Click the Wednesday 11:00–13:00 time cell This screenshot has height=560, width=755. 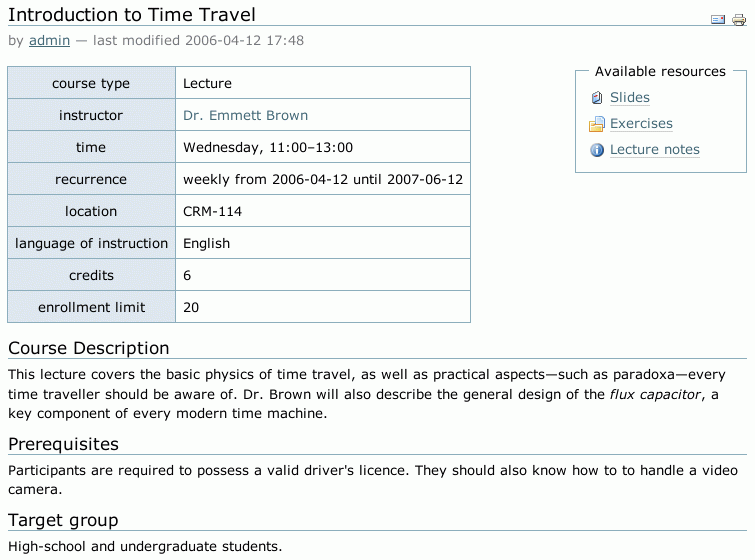268,147
